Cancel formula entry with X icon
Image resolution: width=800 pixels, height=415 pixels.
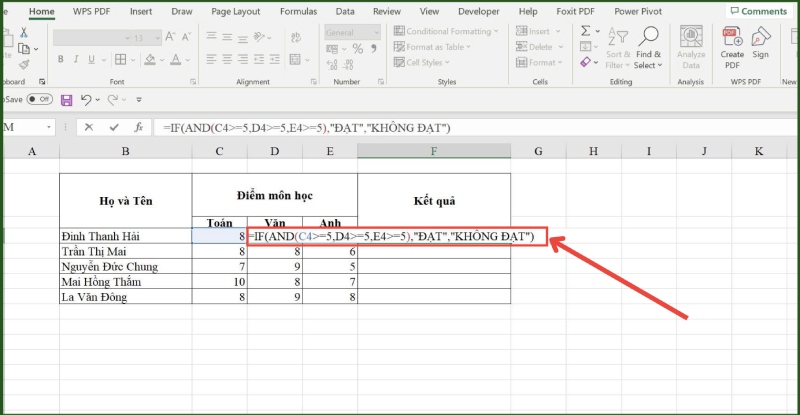click(89, 128)
